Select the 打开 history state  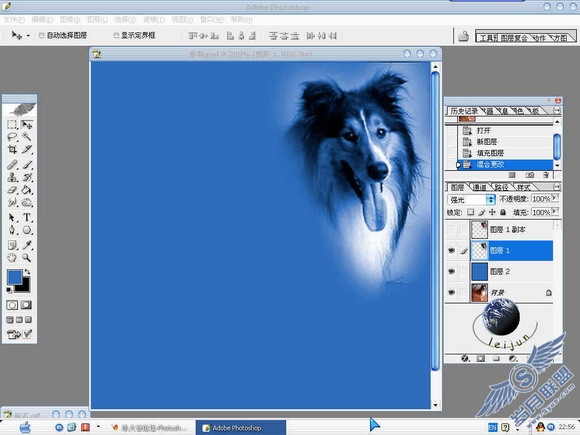pyautogui.click(x=505, y=131)
